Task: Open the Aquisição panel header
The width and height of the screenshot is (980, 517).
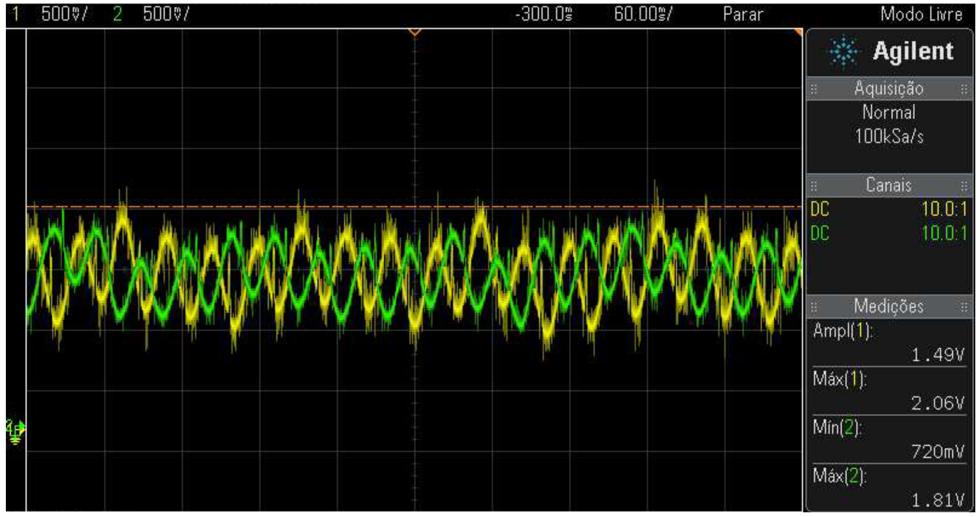Action: [889, 89]
